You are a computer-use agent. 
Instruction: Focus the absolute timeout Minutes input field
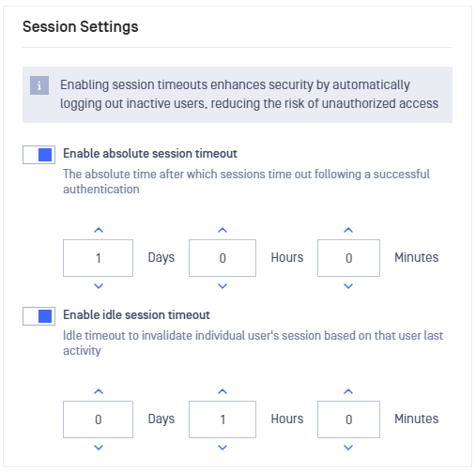click(x=348, y=258)
